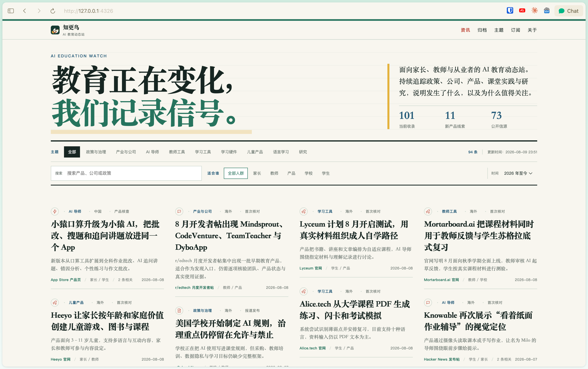Click the rocket icon on the Mortarboard.ai card
588x369 pixels.
point(428,211)
